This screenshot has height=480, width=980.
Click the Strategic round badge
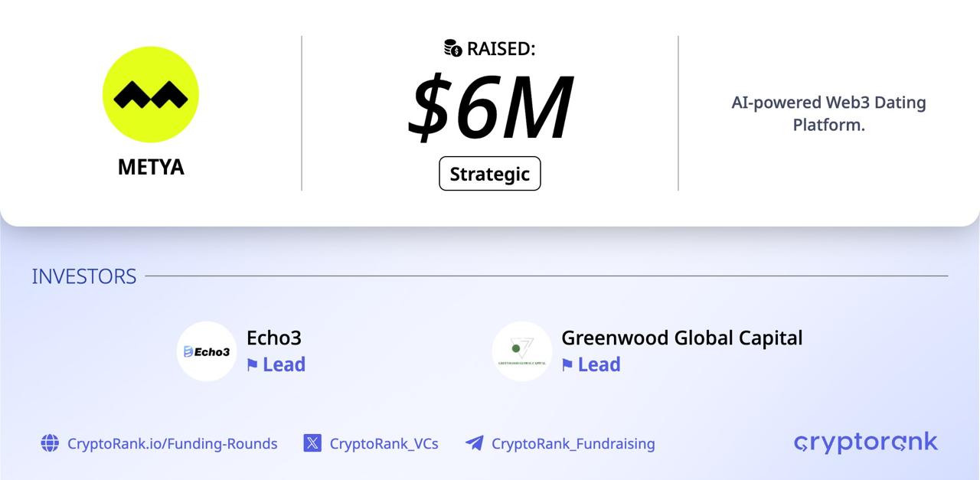click(490, 174)
